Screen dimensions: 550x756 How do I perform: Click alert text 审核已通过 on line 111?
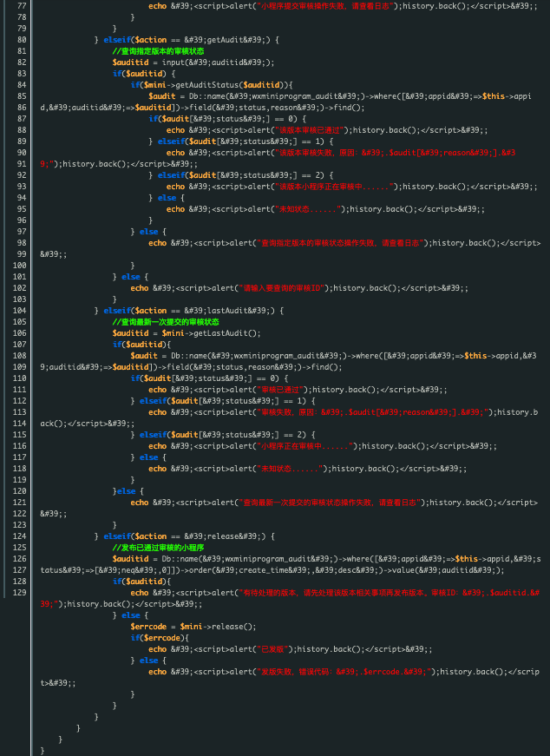(x=282, y=390)
